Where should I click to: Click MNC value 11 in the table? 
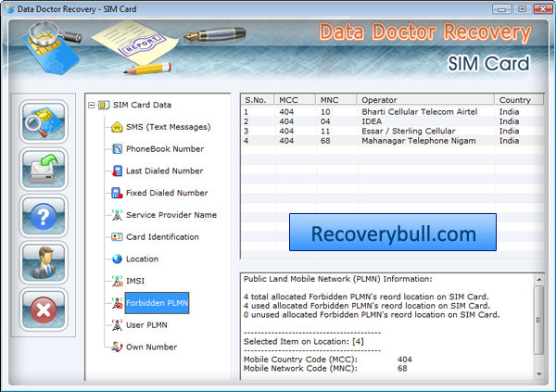click(325, 131)
